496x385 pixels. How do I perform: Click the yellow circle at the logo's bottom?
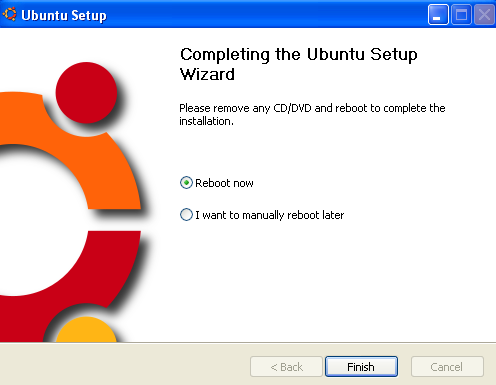(x=86, y=329)
